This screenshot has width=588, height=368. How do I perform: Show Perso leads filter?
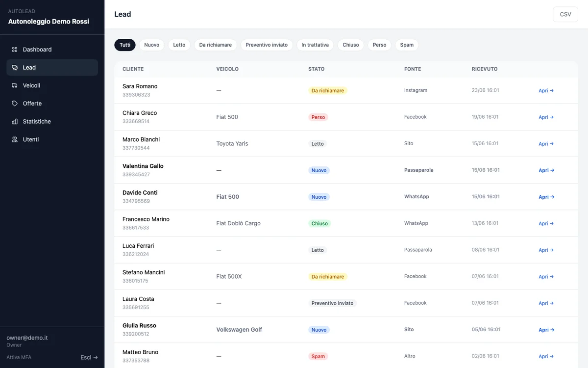tap(379, 45)
